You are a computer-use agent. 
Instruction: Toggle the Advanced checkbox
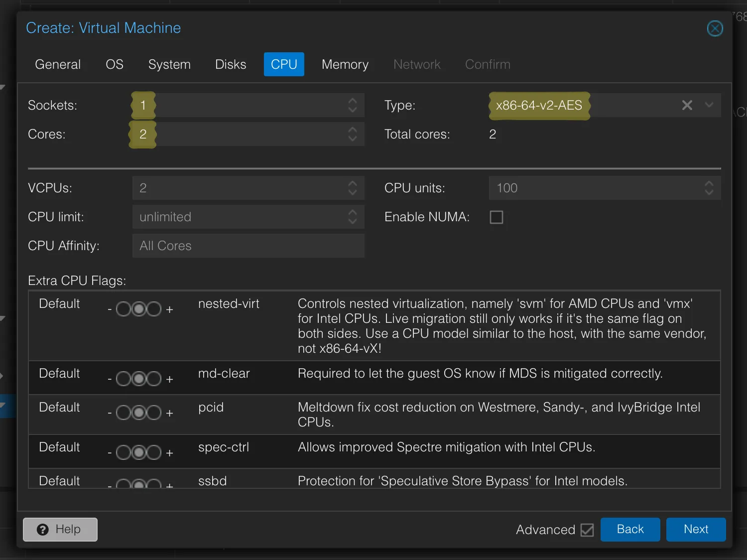(x=587, y=530)
